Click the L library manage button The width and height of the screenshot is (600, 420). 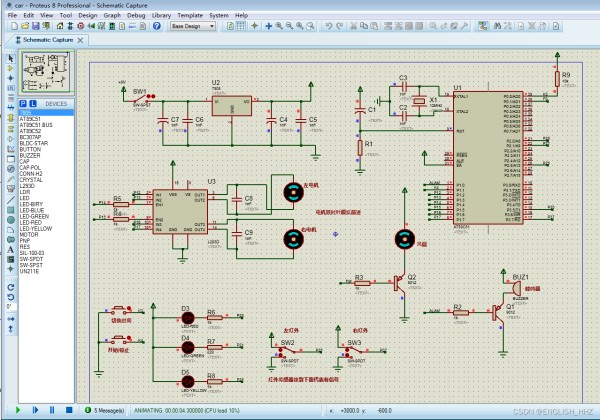[33, 104]
